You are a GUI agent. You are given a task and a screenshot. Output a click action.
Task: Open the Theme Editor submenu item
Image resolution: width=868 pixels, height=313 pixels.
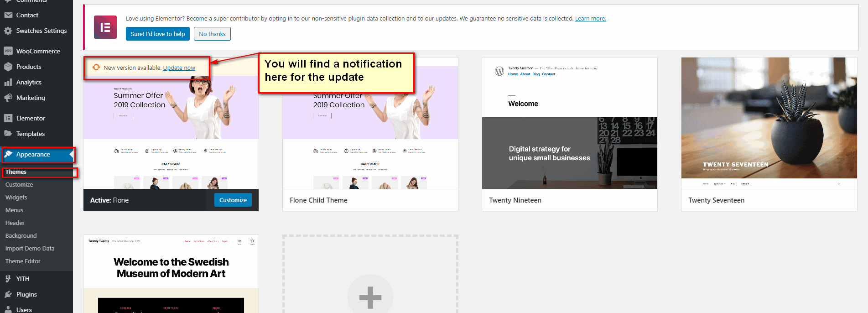coord(23,261)
